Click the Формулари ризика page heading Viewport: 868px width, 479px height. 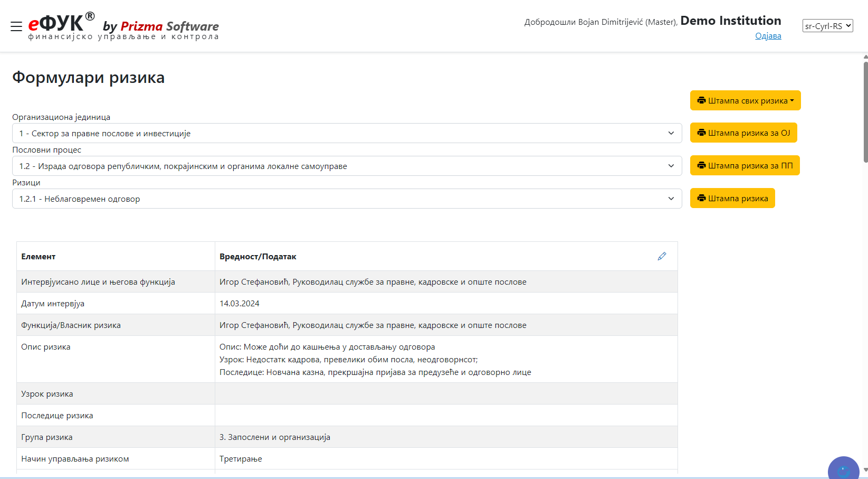89,78
